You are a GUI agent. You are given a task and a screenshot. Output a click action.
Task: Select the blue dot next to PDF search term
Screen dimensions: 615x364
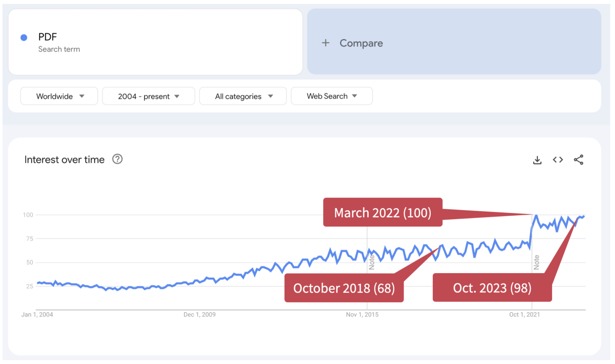click(24, 37)
